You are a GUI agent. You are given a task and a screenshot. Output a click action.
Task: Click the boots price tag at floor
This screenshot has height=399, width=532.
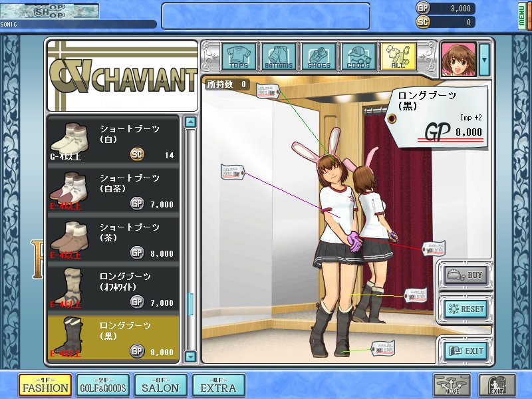click(x=383, y=348)
